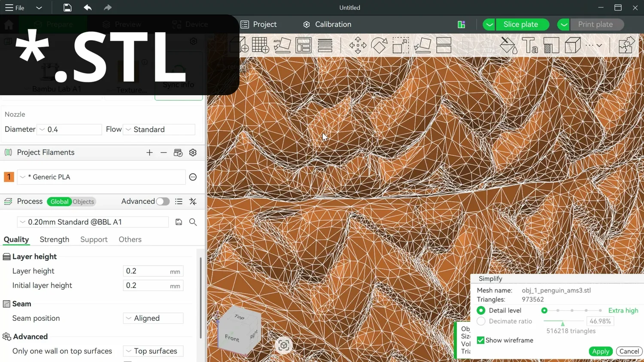Open the nozzle Diameter dropdown
Screen dimensions: 644x362
click(69, 130)
